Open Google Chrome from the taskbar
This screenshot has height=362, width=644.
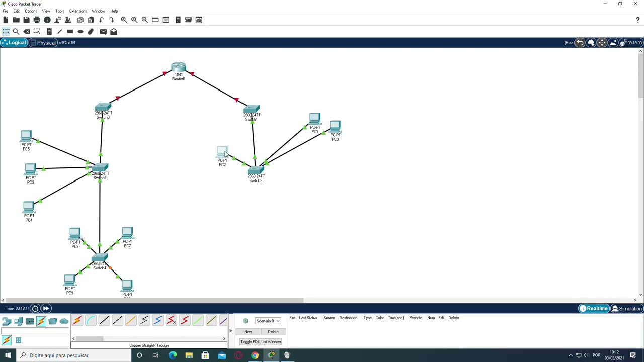[255, 355]
